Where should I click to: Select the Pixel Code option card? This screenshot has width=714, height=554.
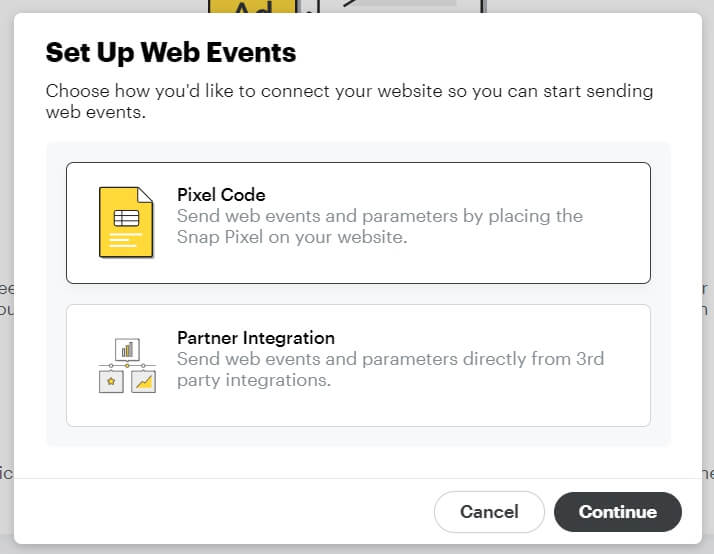[x=358, y=223]
